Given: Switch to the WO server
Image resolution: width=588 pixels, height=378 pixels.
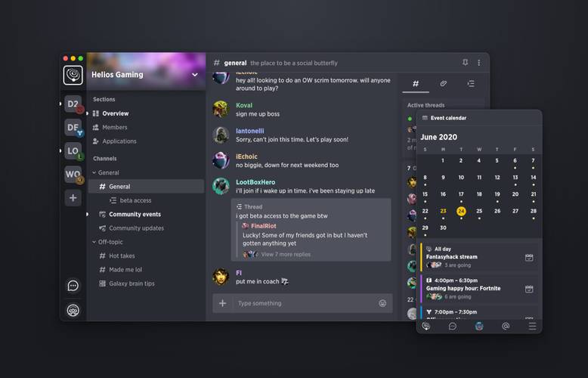Looking at the screenshot, I should point(73,175).
